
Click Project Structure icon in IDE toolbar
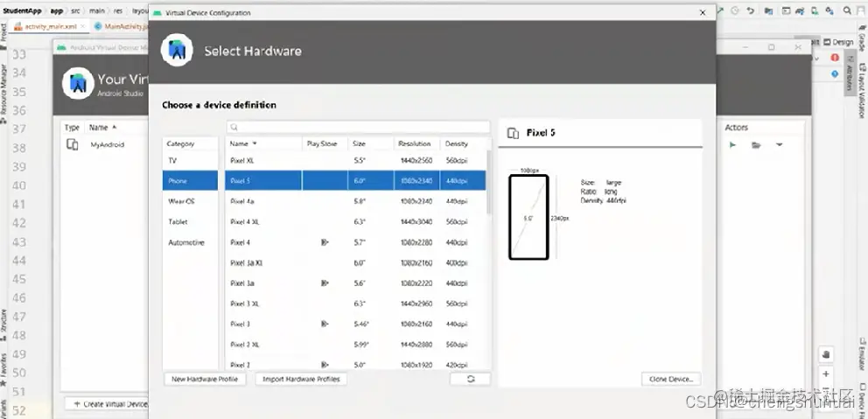click(769, 10)
